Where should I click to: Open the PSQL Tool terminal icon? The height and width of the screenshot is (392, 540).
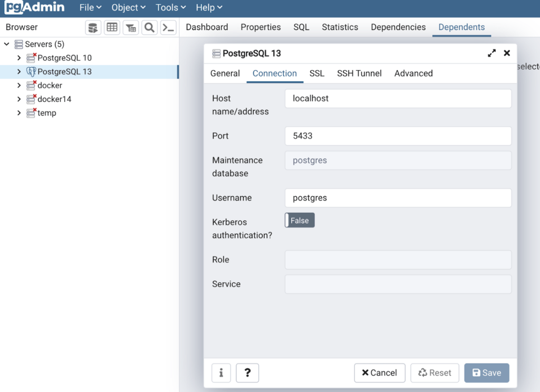click(x=168, y=27)
